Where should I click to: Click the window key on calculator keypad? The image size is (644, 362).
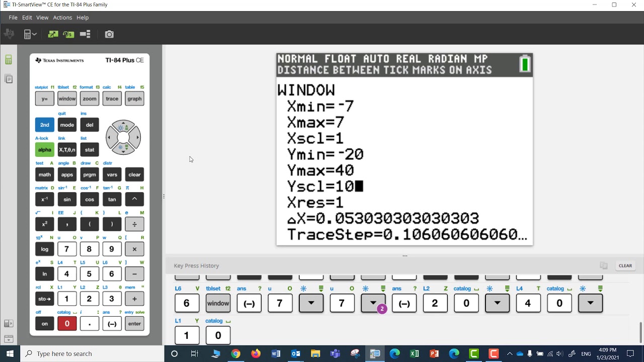tap(67, 99)
